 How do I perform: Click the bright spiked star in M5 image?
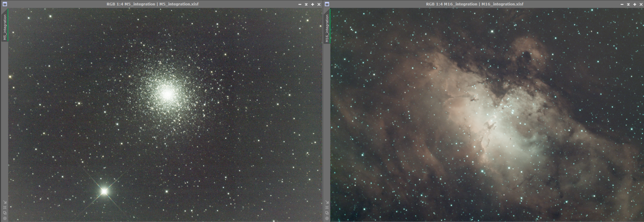[104, 191]
